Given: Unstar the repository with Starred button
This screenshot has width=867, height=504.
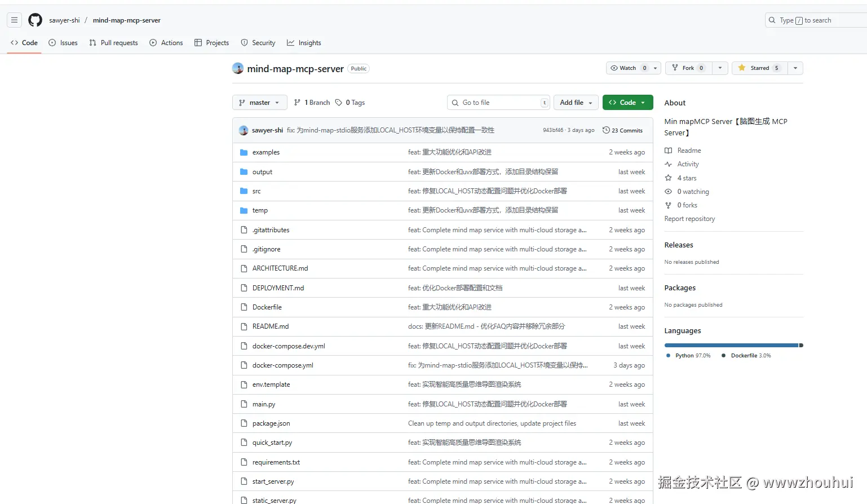Looking at the screenshot, I should pyautogui.click(x=759, y=68).
